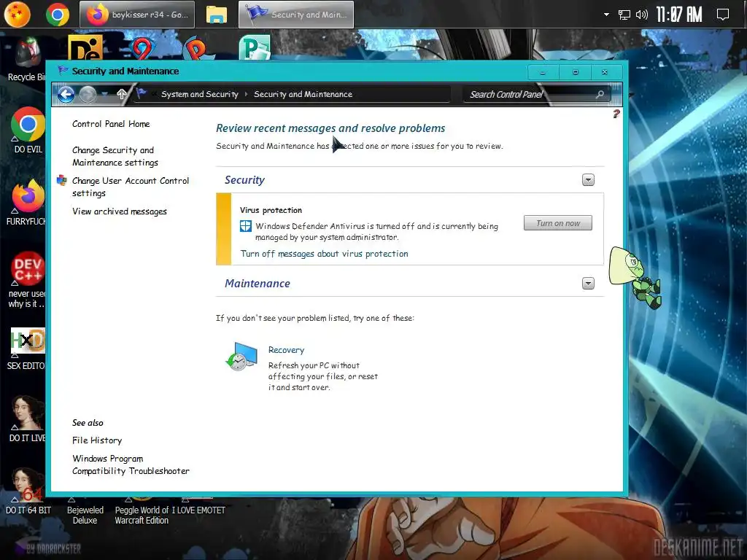The height and width of the screenshot is (560, 747).
Task: Open Control Panel Home
Action: coord(111,124)
